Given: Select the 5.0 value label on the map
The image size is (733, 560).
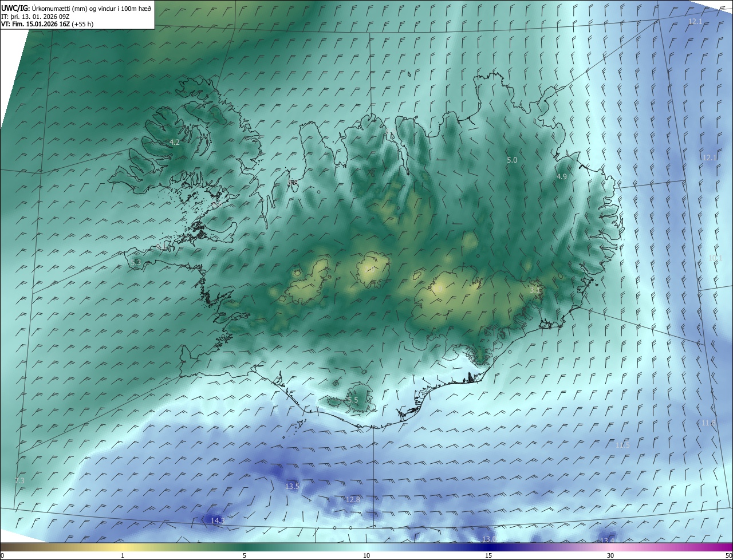Looking at the screenshot, I should pos(512,160).
